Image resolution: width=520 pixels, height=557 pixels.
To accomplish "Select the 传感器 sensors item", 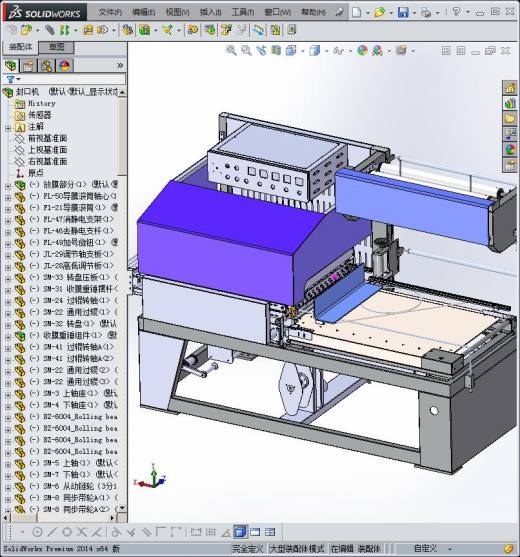I will point(40,115).
